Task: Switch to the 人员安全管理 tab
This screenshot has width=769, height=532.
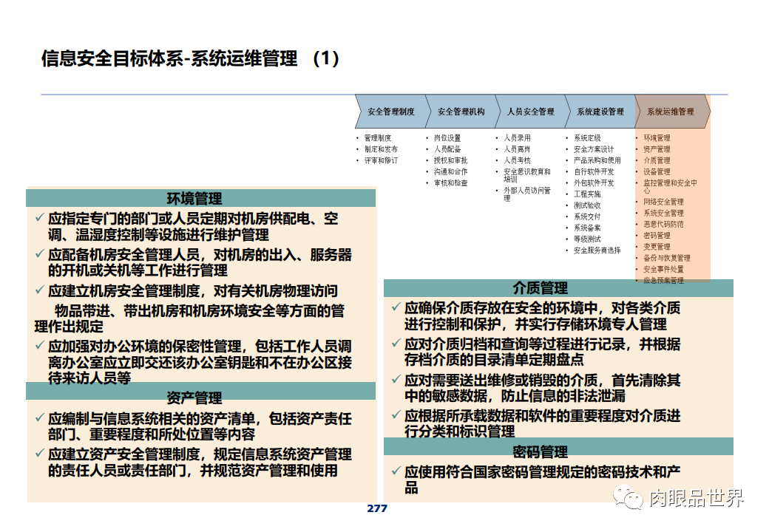Action: click(x=531, y=112)
